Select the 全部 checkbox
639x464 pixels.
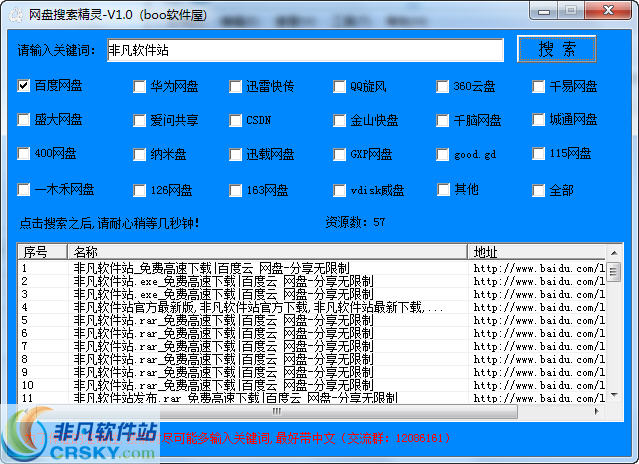click(538, 190)
